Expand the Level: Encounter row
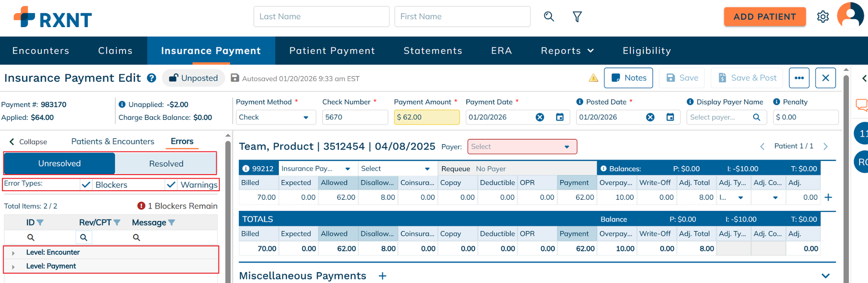 14,253
